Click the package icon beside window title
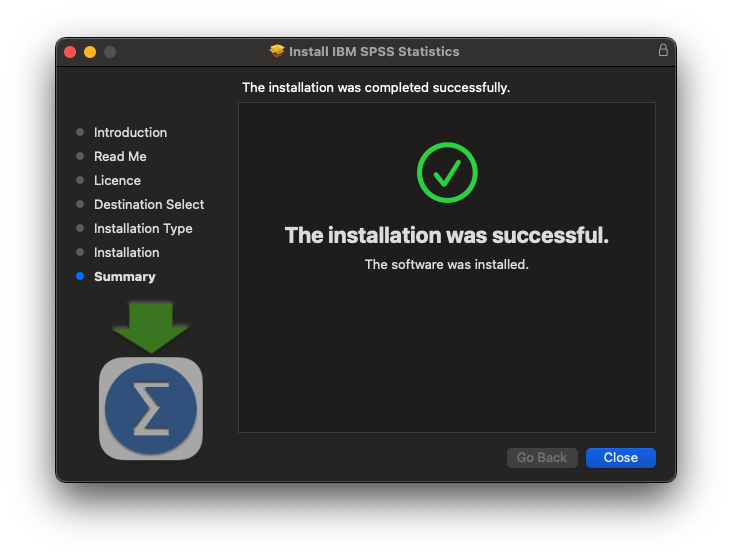Image resolution: width=732 pixels, height=556 pixels. coord(277,51)
